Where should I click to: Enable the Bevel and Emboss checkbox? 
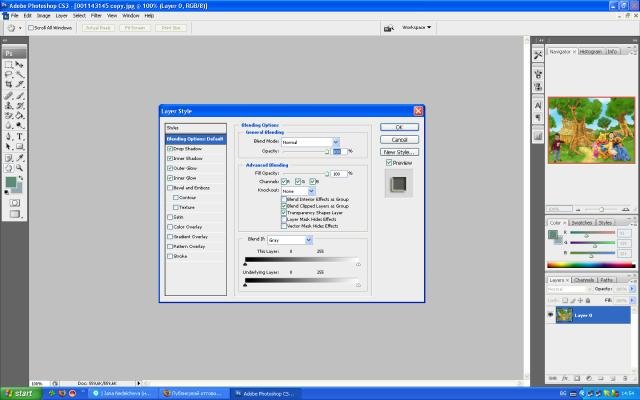pyautogui.click(x=171, y=188)
